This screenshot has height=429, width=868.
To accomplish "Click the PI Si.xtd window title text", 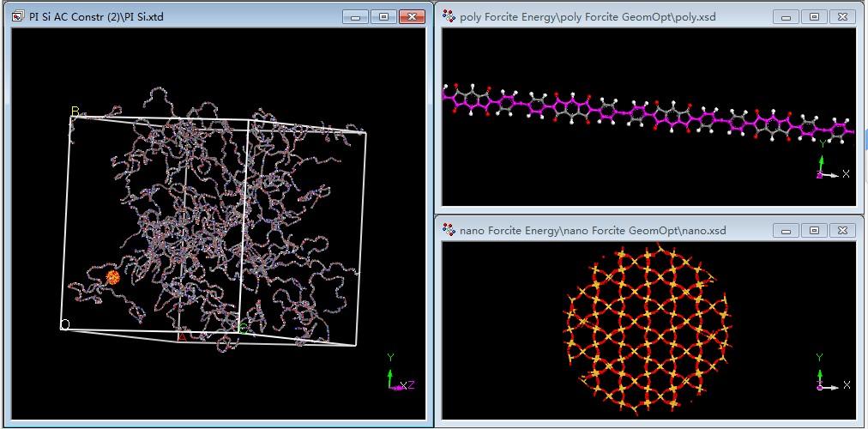I will (x=96, y=17).
